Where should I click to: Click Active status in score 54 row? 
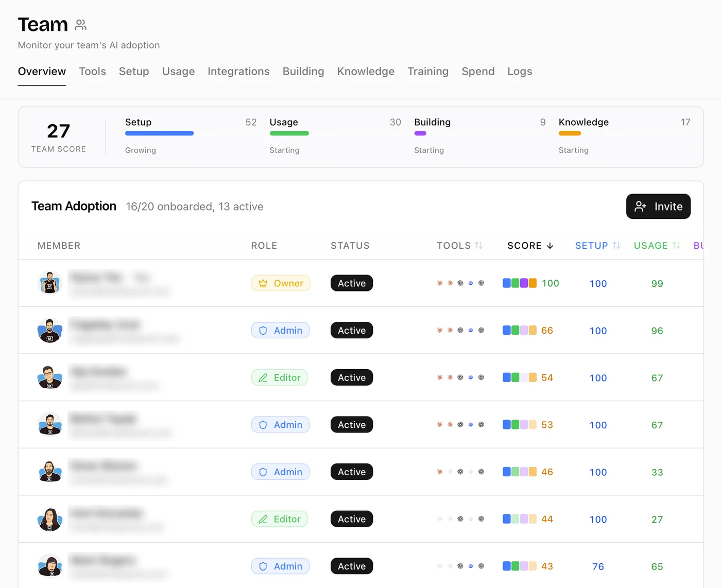coord(352,377)
